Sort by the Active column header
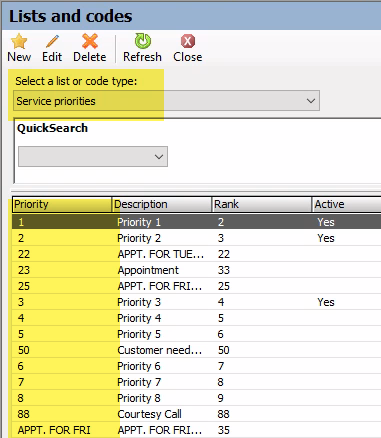The width and height of the screenshot is (381, 438). pyautogui.click(x=347, y=204)
